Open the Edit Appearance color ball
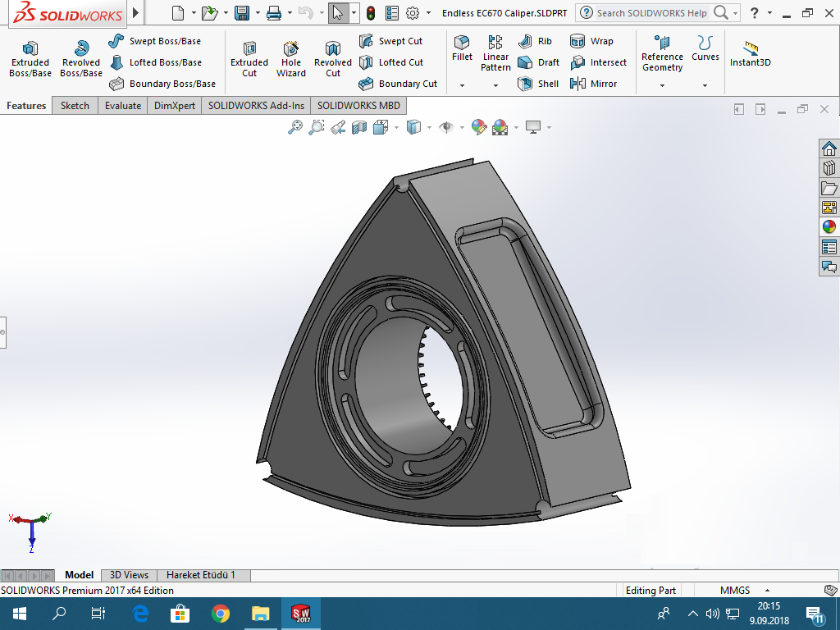Viewport: 840px width, 630px height. pyautogui.click(x=478, y=127)
